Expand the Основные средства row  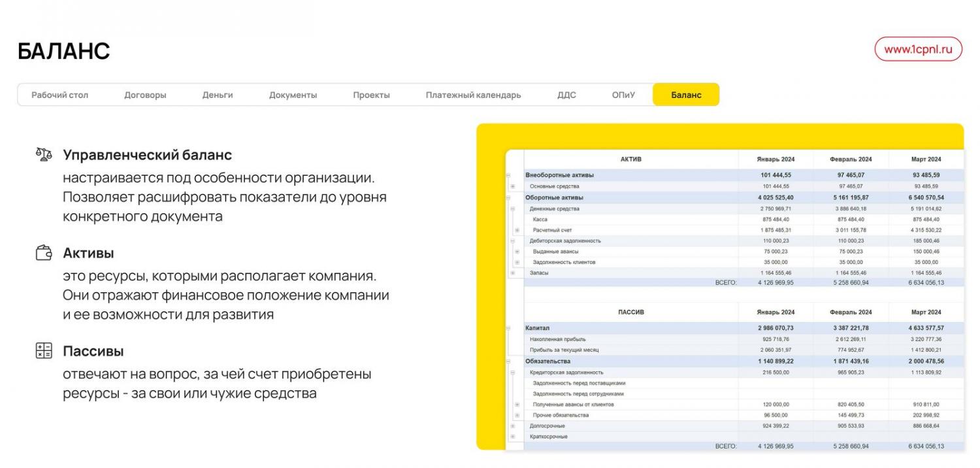pos(512,186)
